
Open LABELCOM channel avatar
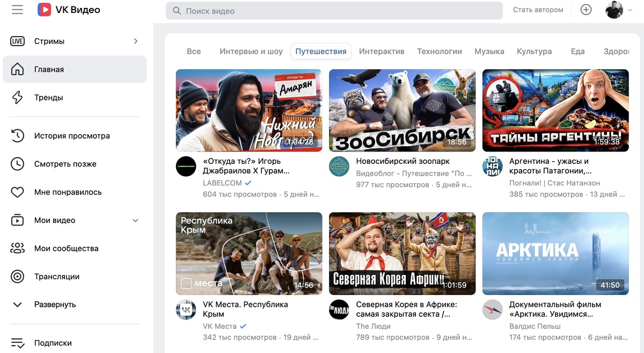click(x=186, y=167)
